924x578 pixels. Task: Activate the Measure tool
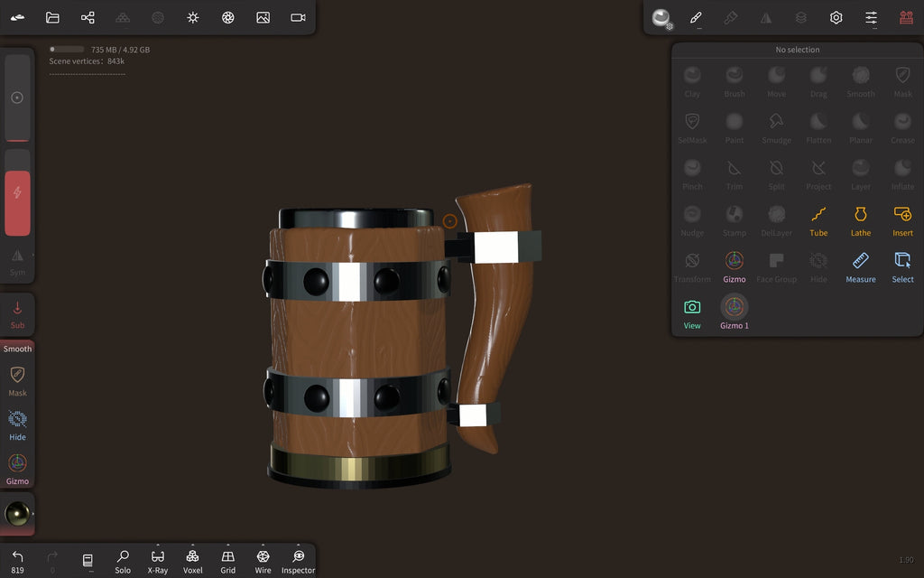860,267
